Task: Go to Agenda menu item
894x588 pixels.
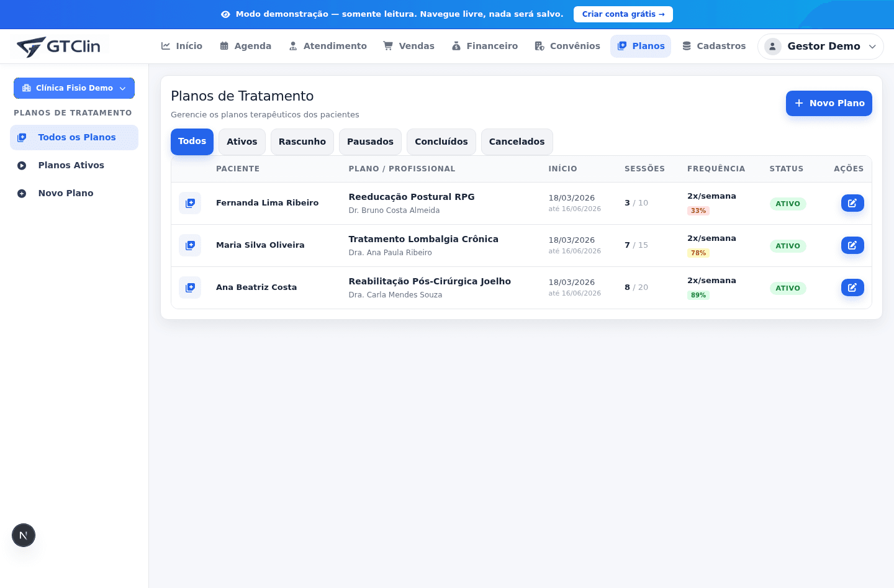Action: click(246, 46)
